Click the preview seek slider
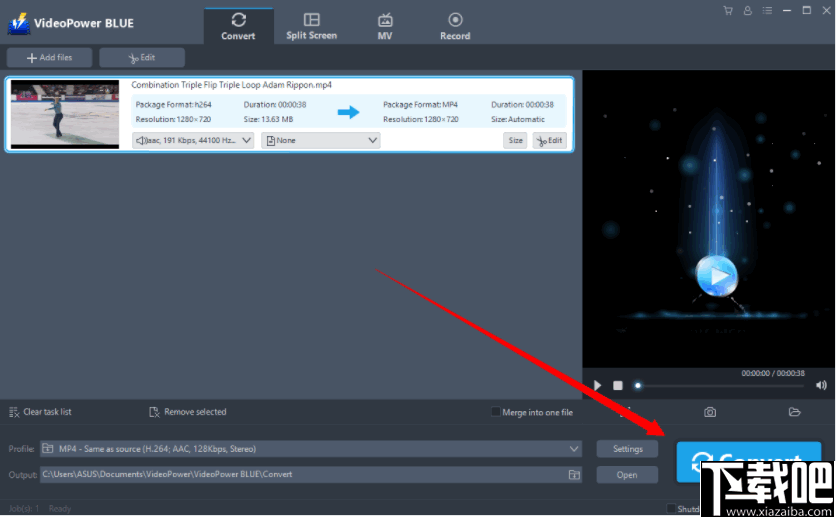 719,385
